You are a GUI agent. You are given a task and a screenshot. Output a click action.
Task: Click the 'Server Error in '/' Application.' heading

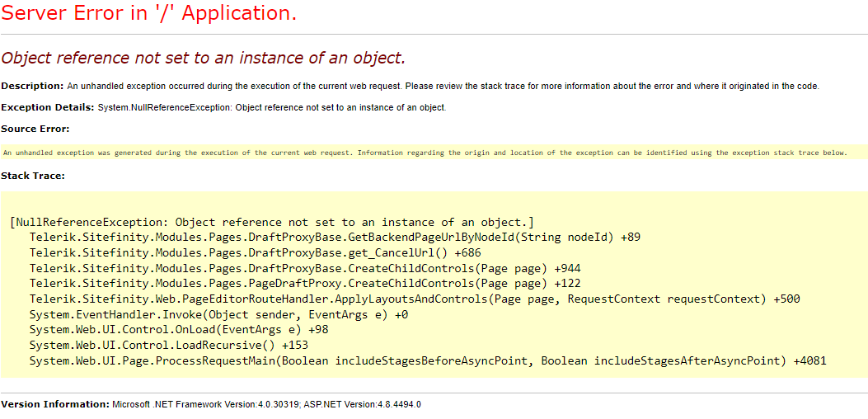point(148,14)
